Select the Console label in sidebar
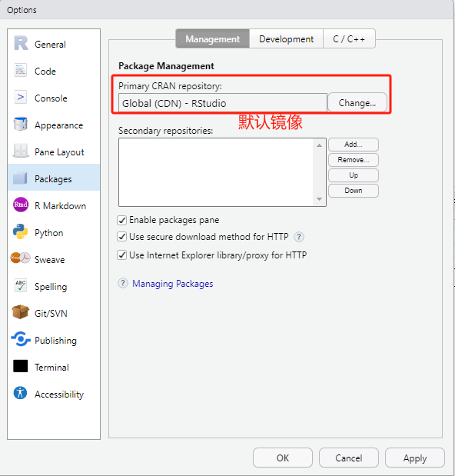The image size is (455, 476). pyautogui.click(x=51, y=98)
